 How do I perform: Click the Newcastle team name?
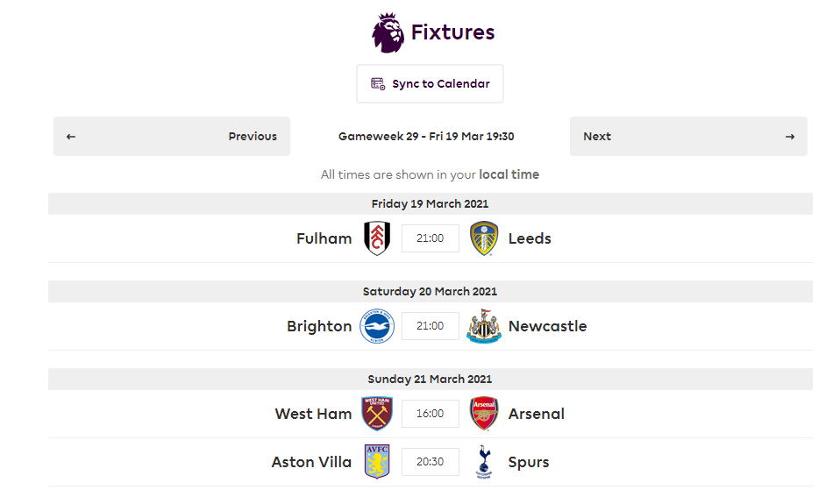tap(548, 326)
